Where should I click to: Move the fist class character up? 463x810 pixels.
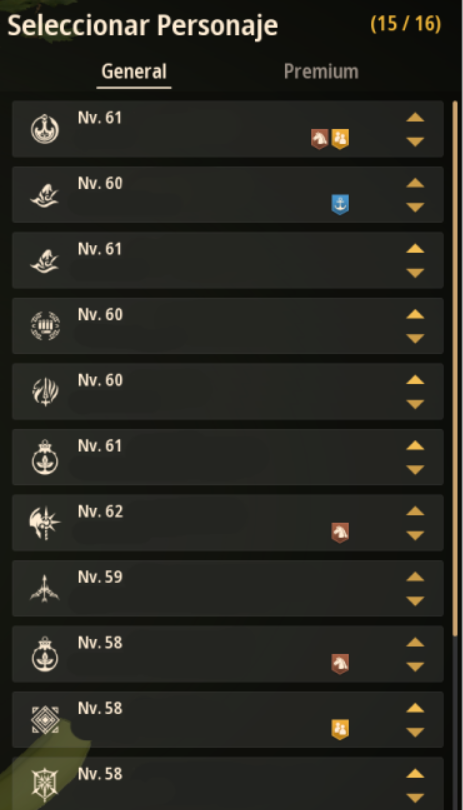[x=415, y=314]
